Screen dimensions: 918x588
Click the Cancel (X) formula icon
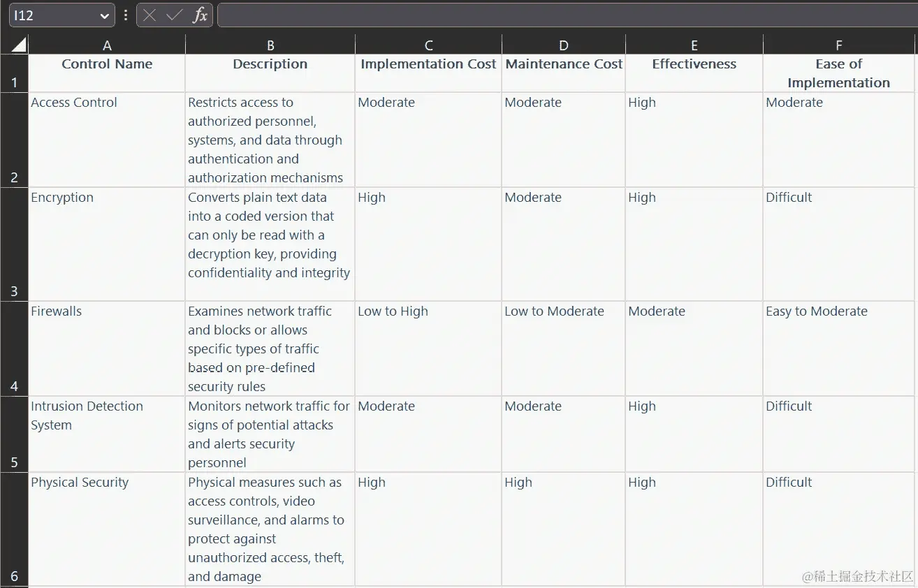tap(150, 15)
